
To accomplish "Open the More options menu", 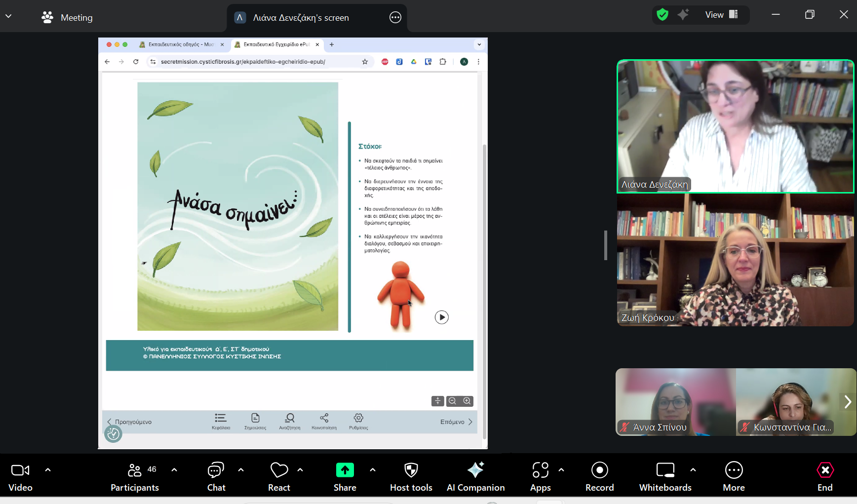I will click(734, 476).
